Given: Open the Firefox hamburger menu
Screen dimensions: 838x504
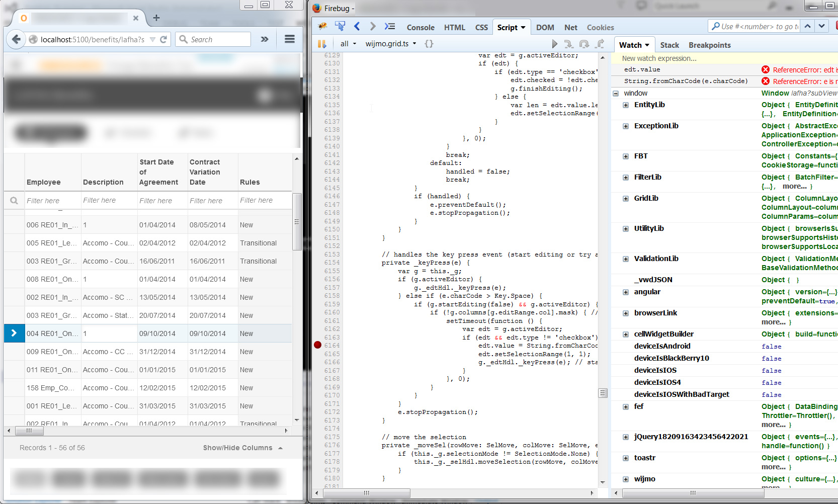Looking at the screenshot, I should (x=290, y=39).
